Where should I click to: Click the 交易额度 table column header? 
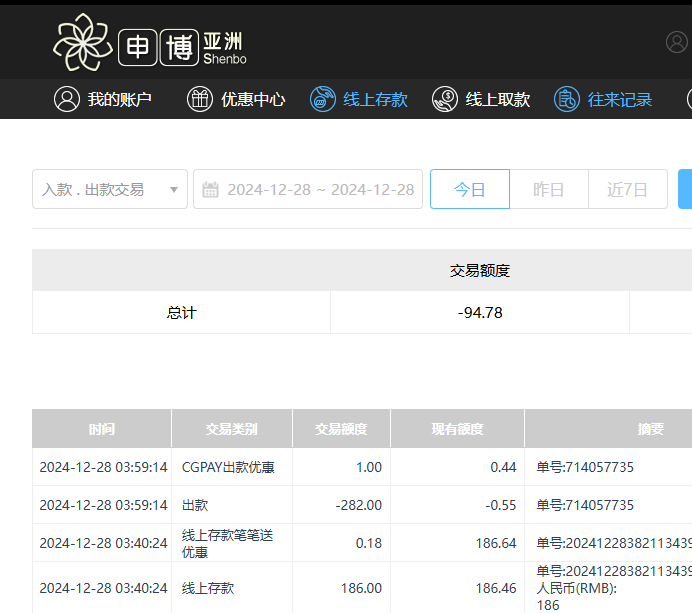coord(341,429)
